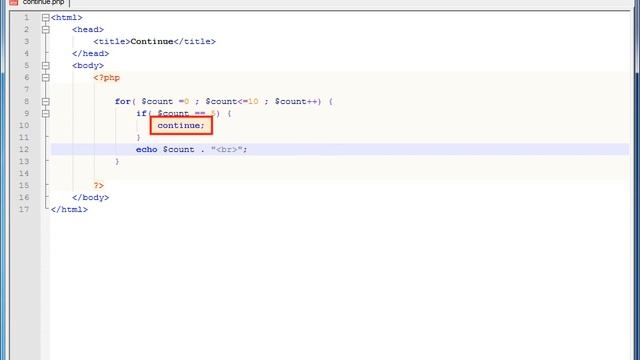Click the closing </html> tag

tap(69, 209)
